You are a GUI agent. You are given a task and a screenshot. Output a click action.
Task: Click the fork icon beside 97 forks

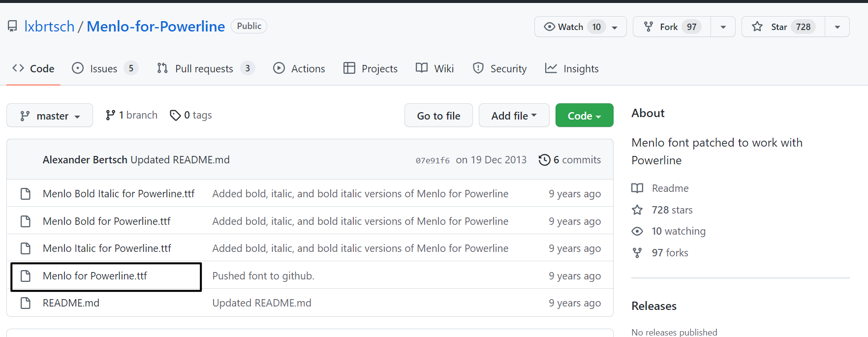(x=637, y=253)
